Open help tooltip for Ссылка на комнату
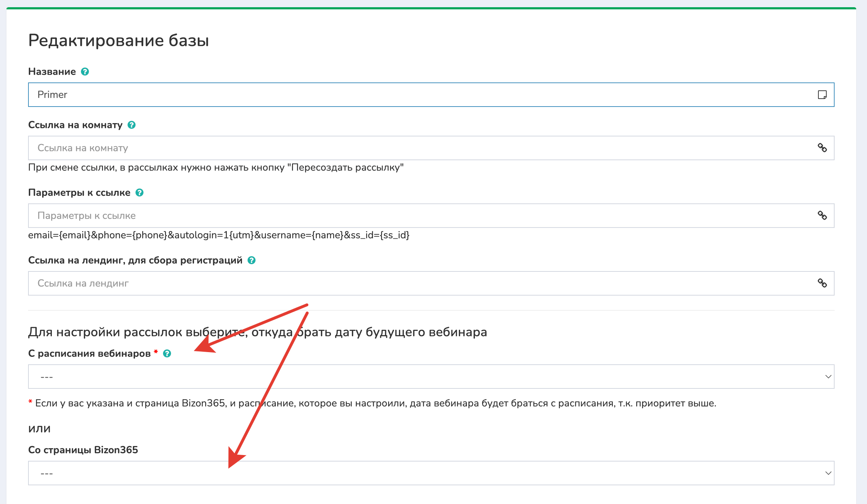The height and width of the screenshot is (504, 867). pos(132,125)
